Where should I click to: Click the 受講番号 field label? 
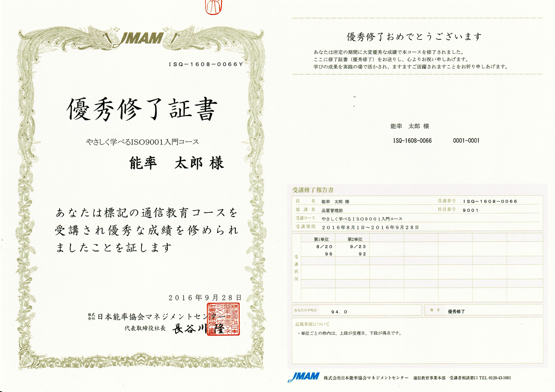pyautogui.click(x=447, y=201)
